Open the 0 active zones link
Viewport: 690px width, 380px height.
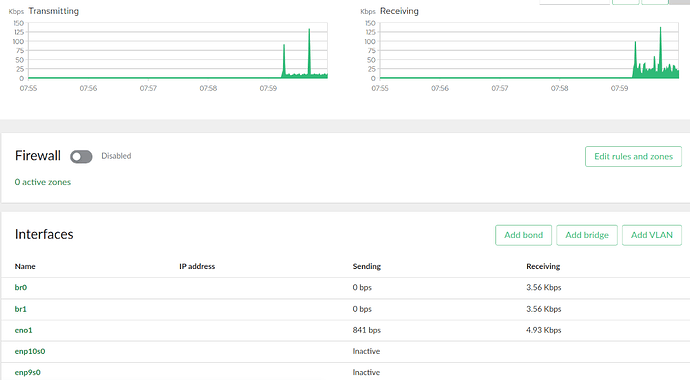coord(43,182)
